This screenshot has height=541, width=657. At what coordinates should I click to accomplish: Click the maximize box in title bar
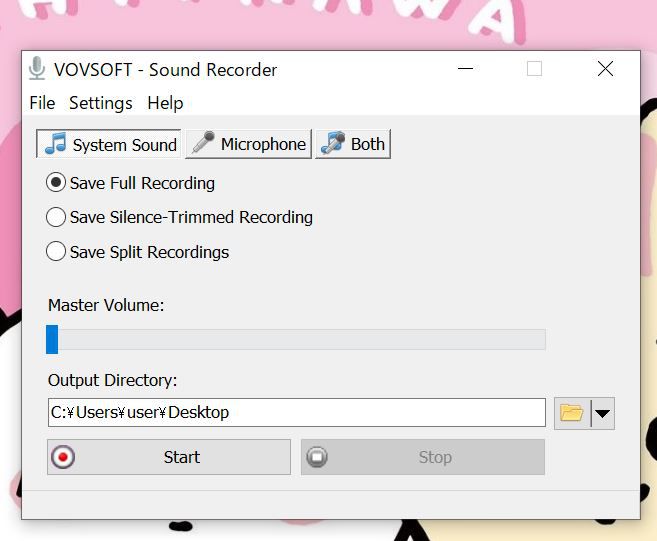[x=534, y=68]
